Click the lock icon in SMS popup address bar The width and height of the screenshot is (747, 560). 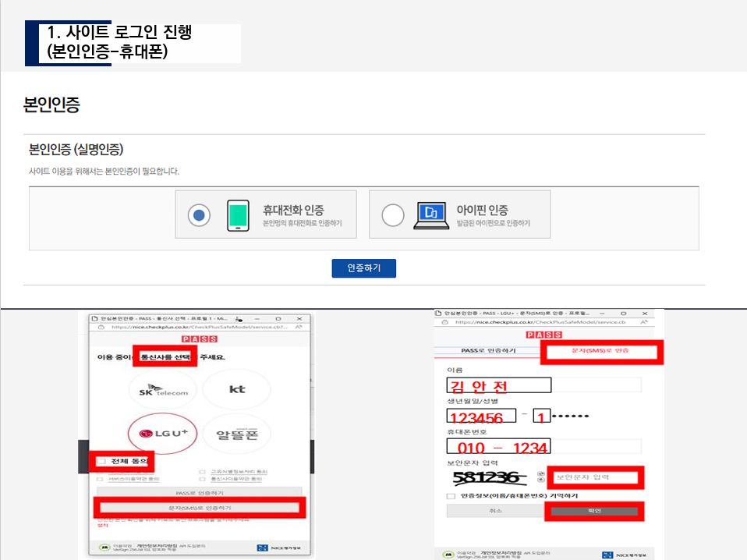point(444,322)
